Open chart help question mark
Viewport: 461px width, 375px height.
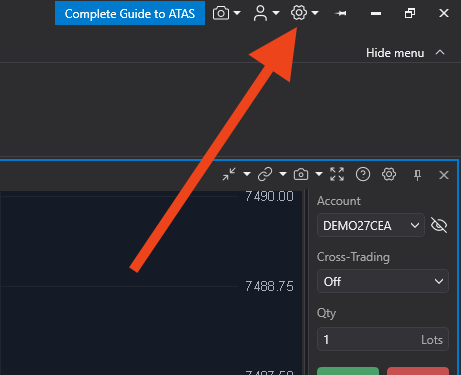point(363,174)
